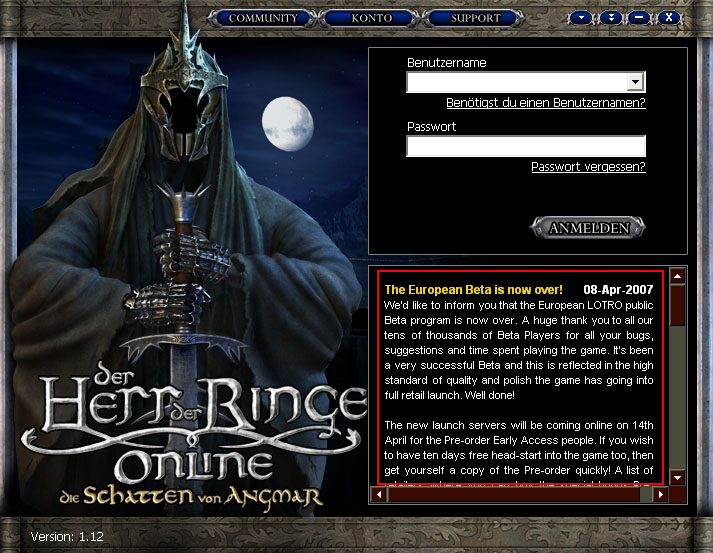Screen dimensions: 713x553
Task: Click the news panel scroll-up arrow
Action: (678, 276)
